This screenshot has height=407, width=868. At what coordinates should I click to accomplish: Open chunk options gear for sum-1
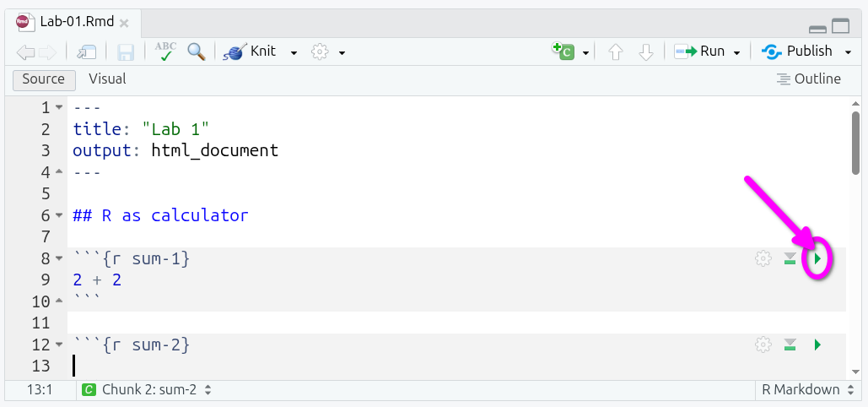tap(763, 259)
